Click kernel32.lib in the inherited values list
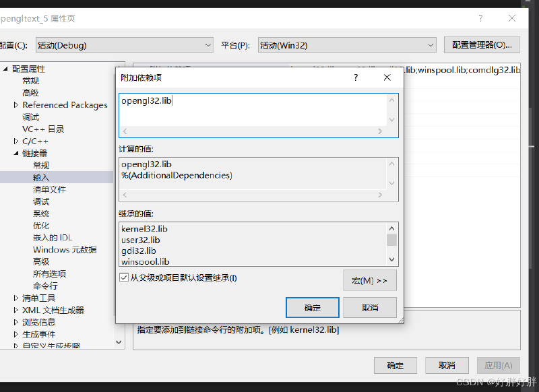Screen dimensions: 539x392 point(144,229)
